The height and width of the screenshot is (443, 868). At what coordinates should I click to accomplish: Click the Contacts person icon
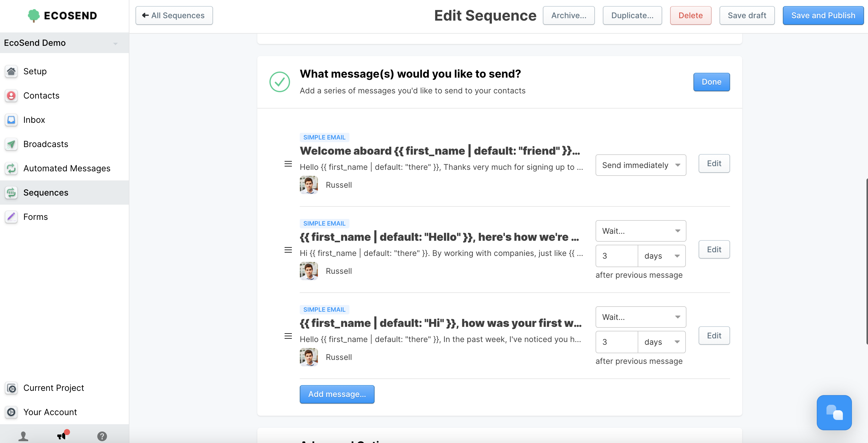coord(11,96)
